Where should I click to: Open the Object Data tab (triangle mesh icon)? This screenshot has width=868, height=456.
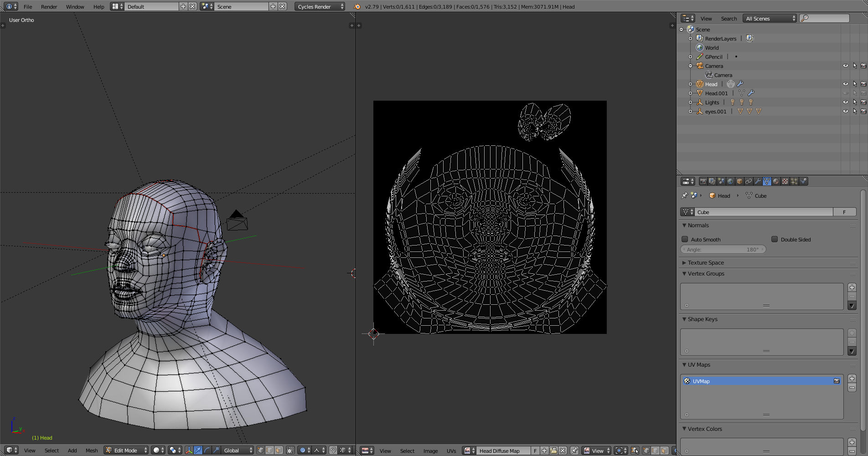coord(767,181)
